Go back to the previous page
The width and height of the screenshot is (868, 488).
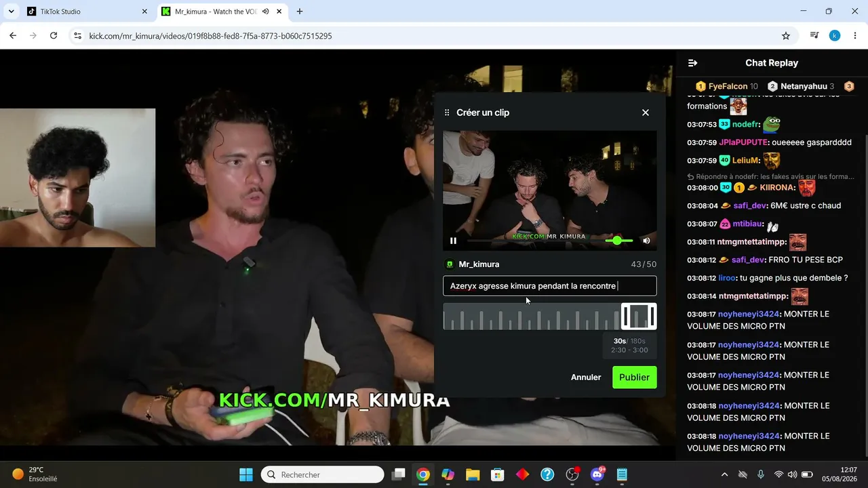13,36
